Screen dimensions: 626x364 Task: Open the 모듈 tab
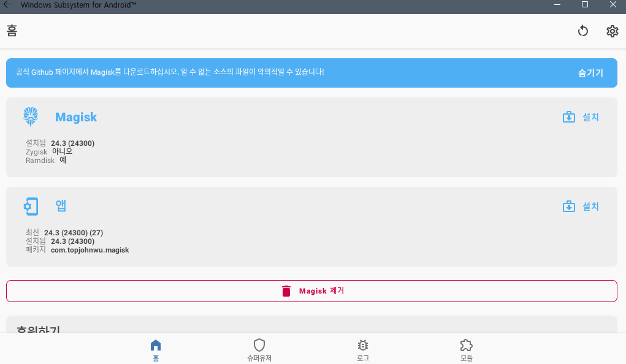[x=467, y=350]
